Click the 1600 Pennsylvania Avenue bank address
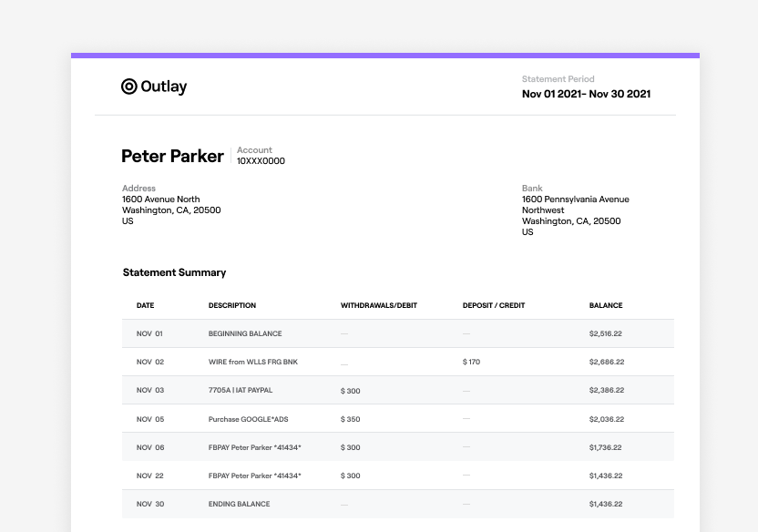 click(x=575, y=199)
